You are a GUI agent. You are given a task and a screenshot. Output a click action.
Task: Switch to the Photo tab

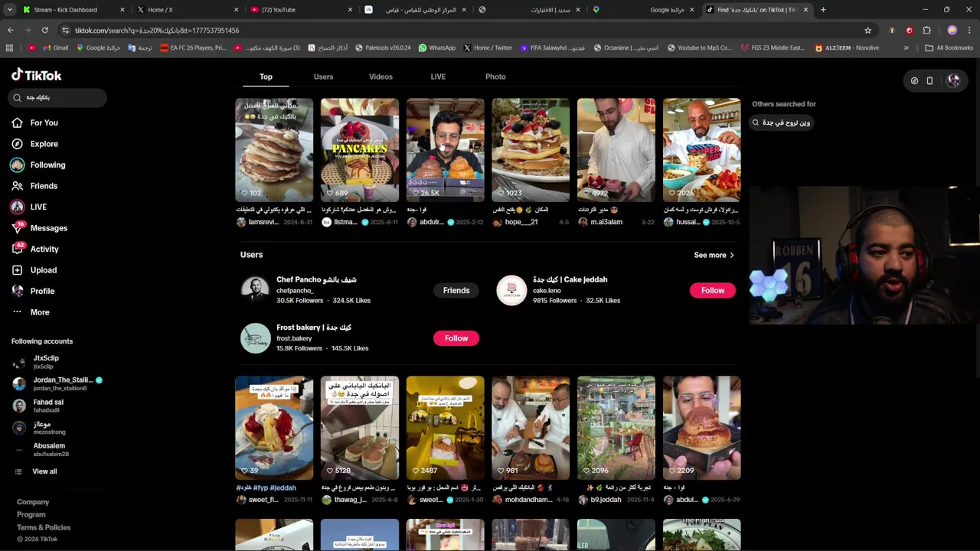[495, 77]
